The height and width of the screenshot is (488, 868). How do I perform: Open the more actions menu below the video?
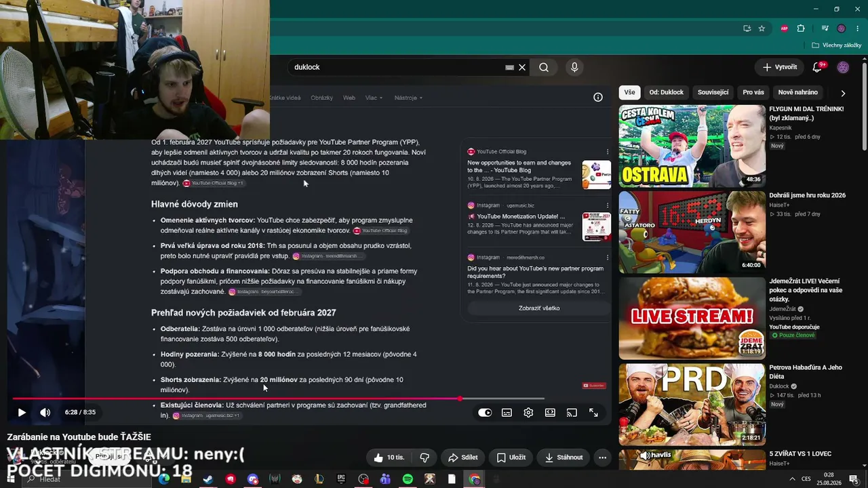click(x=602, y=457)
